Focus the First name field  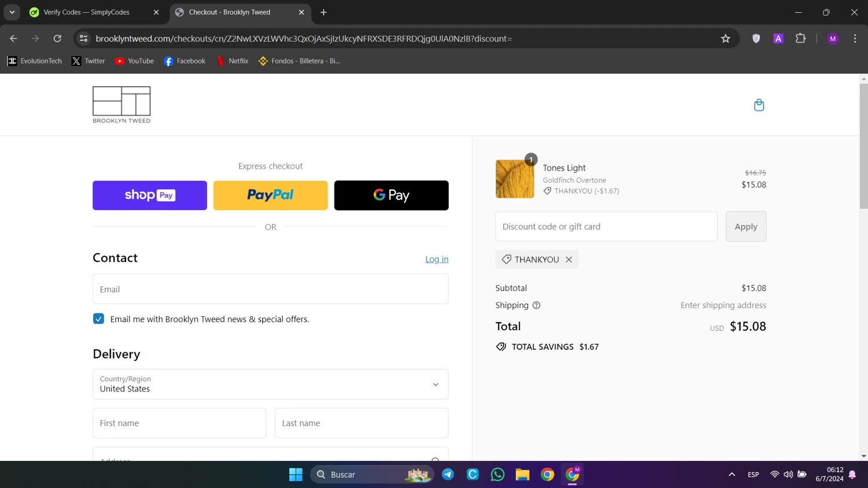pos(179,423)
